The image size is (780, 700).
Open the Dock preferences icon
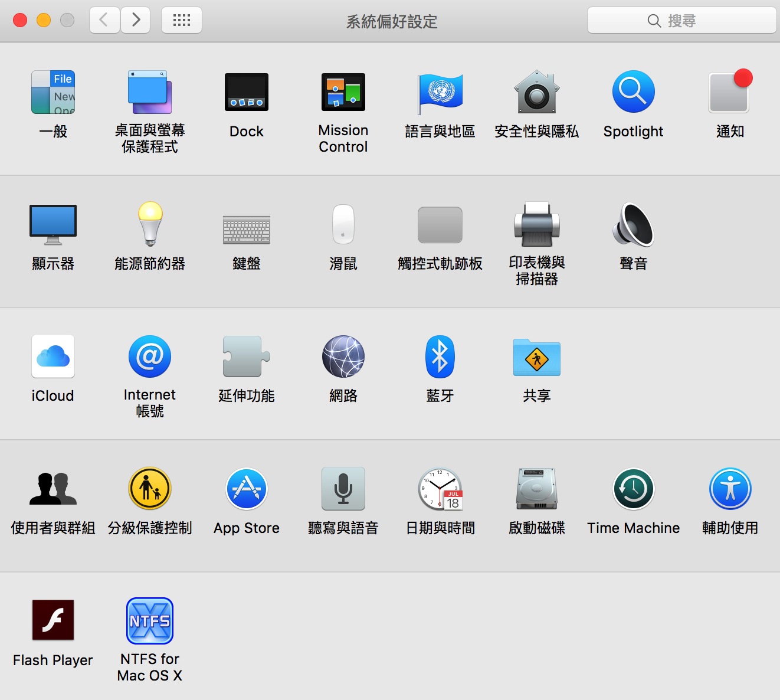click(247, 92)
